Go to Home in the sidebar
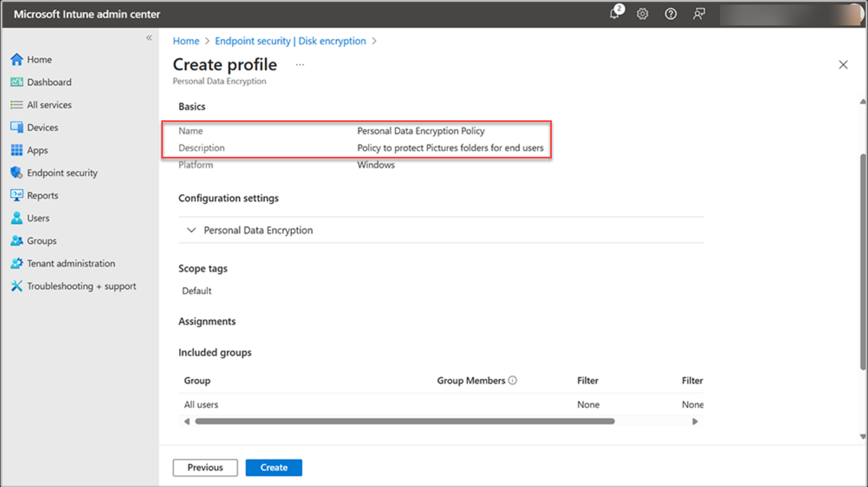This screenshot has height=487, width=868. (39, 59)
